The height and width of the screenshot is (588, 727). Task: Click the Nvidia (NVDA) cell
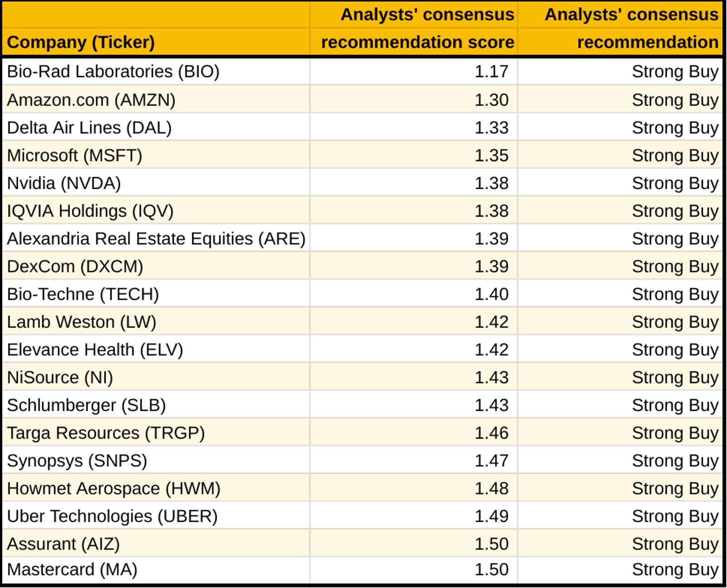(x=64, y=183)
